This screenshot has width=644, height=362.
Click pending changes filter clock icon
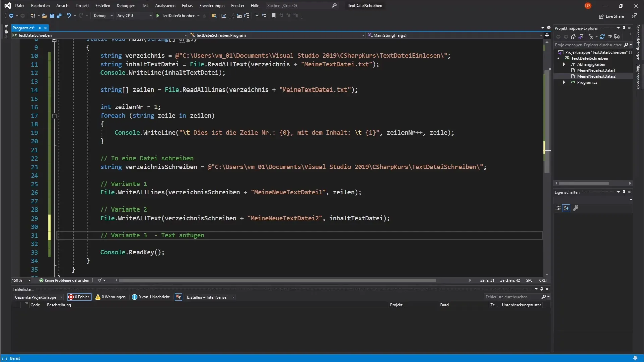591,37
